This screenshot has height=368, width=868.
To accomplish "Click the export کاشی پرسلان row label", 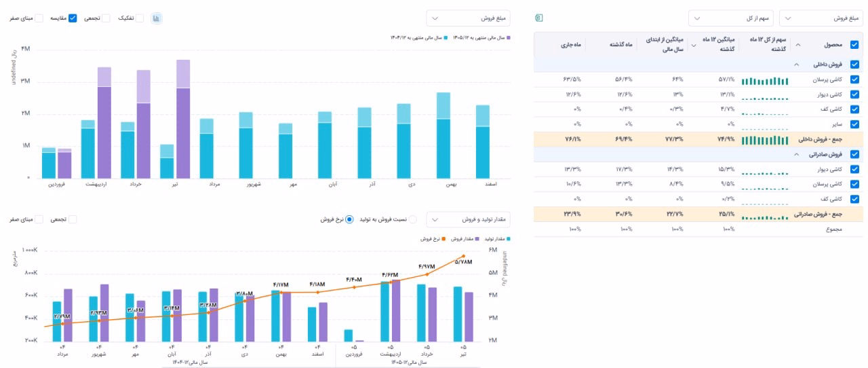I will pos(829,184).
